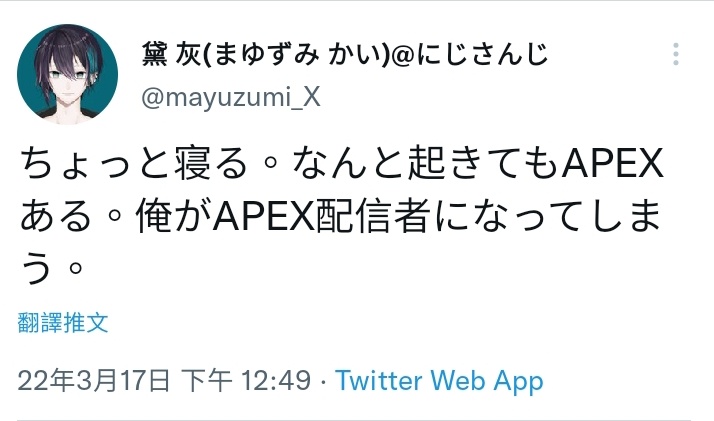The height and width of the screenshot is (421, 714).
Task: Select the 12:49 time in timestamp
Action: click(276, 380)
